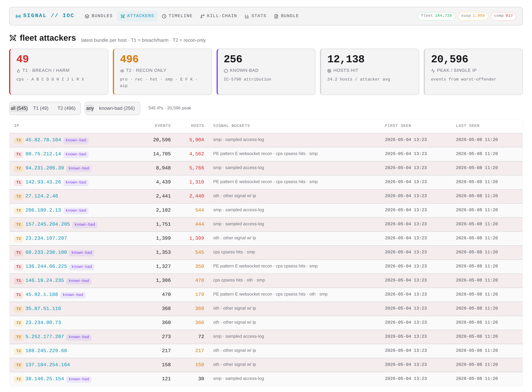Open IP 45.82.78.104 details
Viewport: 532px width, 392px height.
tap(43, 140)
